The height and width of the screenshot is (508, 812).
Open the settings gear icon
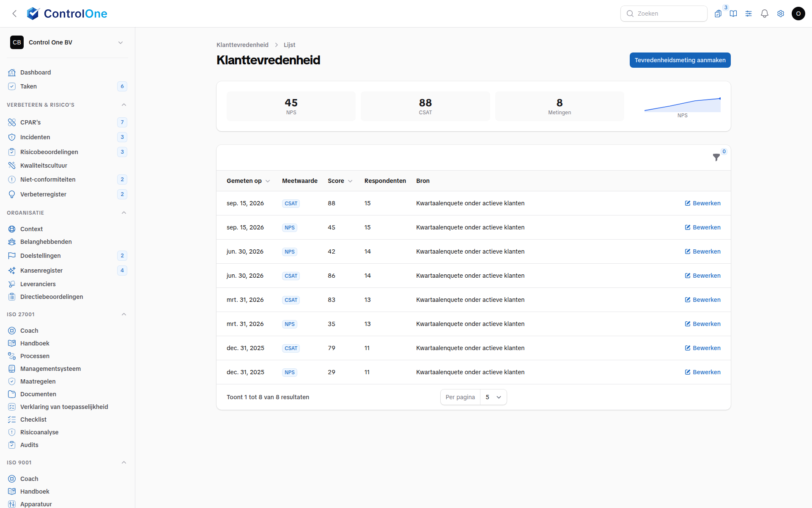[781, 14]
